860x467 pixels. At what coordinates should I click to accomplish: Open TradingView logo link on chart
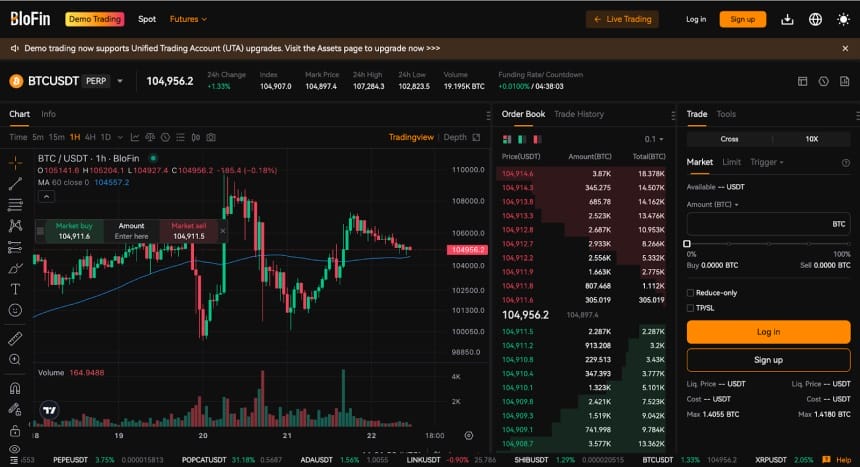coord(49,410)
